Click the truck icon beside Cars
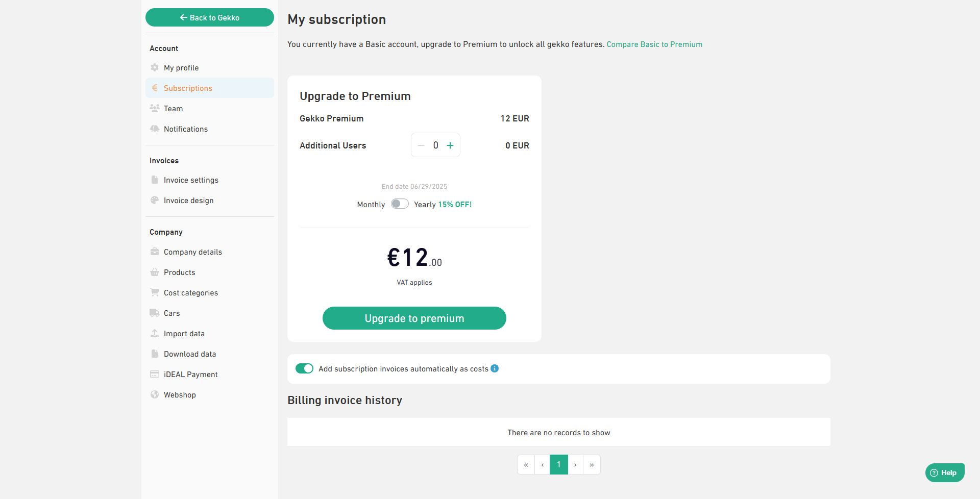The image size is (980, 499). [x=155, y=313]
